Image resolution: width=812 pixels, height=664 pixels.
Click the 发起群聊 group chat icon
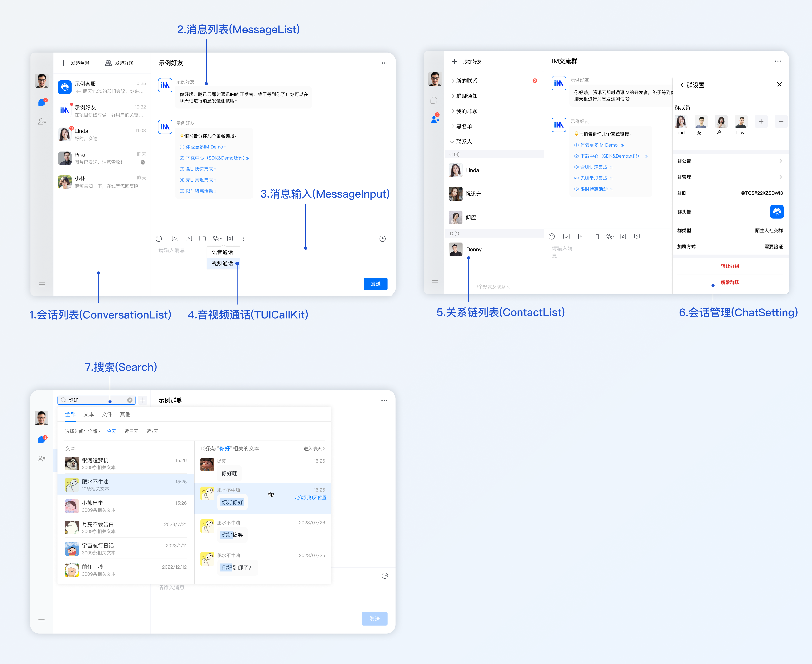[108, 63]
